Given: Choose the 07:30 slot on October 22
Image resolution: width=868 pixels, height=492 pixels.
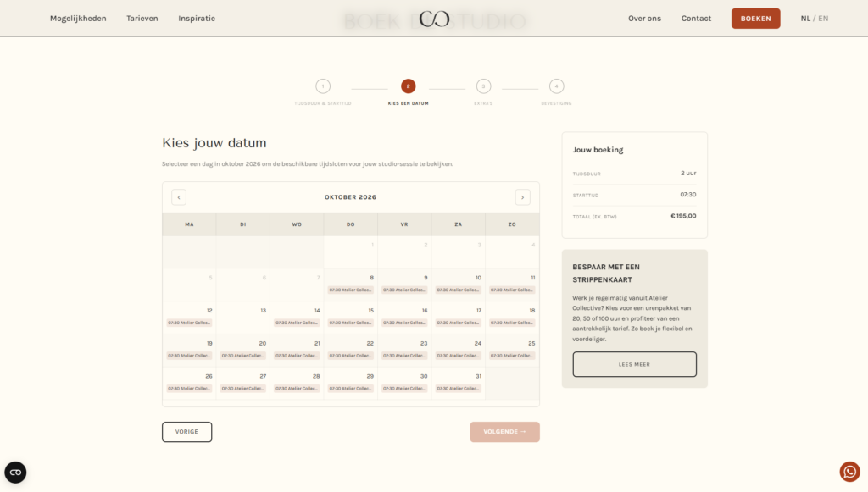Looking at the screenshot, I should (x=350, y=356).
